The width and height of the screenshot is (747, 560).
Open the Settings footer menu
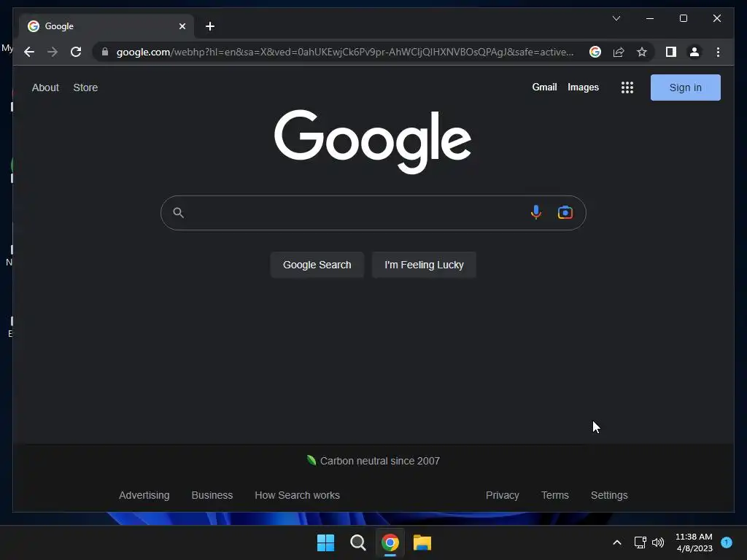(x=609, y=495)
